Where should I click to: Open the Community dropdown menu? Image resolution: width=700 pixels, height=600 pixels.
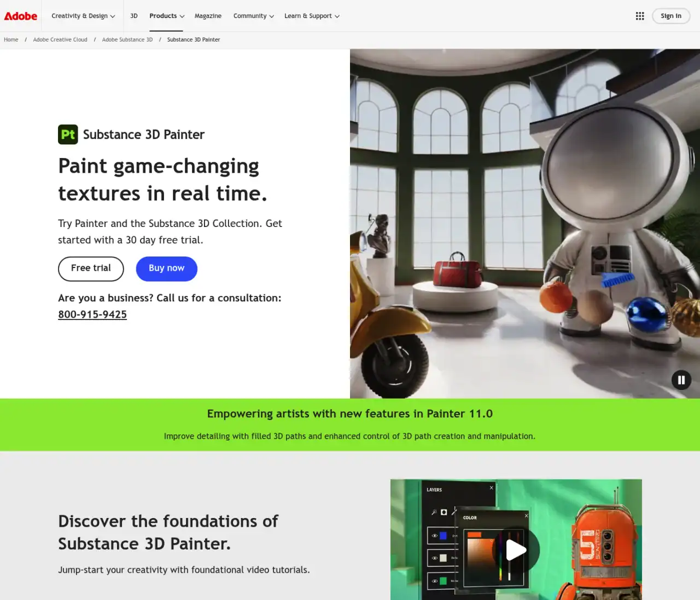[253, 16]
